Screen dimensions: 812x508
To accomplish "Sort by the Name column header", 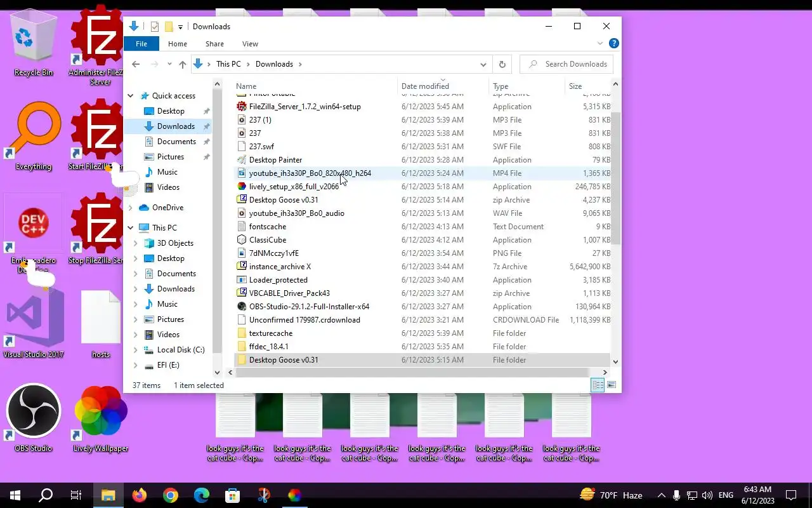I will (316, 86).
